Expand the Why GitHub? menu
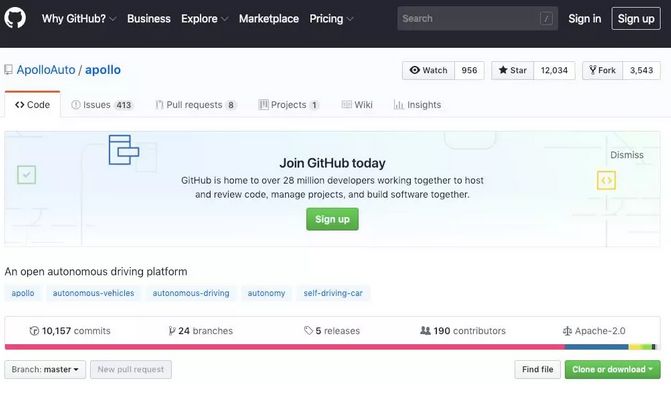 pyautogui.click(x=79, y=19)
